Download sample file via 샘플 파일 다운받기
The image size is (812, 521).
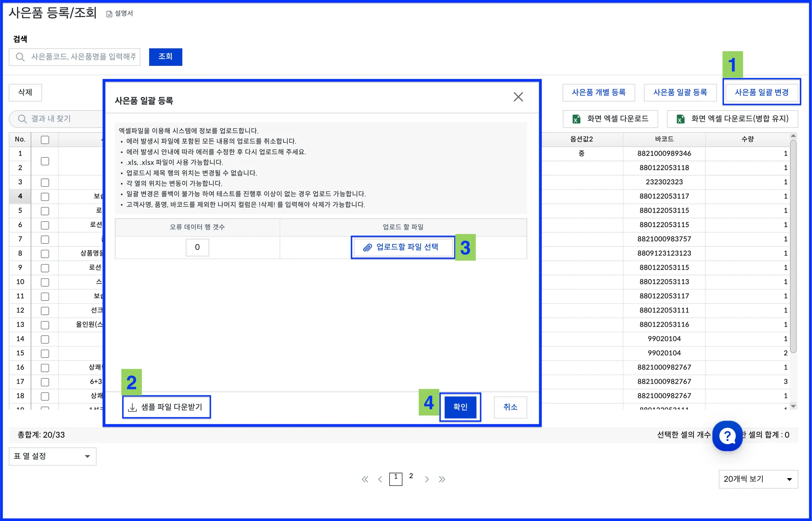tap(167, 407)
